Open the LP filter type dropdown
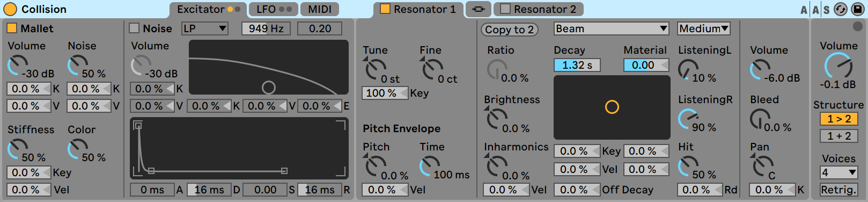 pyautogui.click(x=205, y=28)
